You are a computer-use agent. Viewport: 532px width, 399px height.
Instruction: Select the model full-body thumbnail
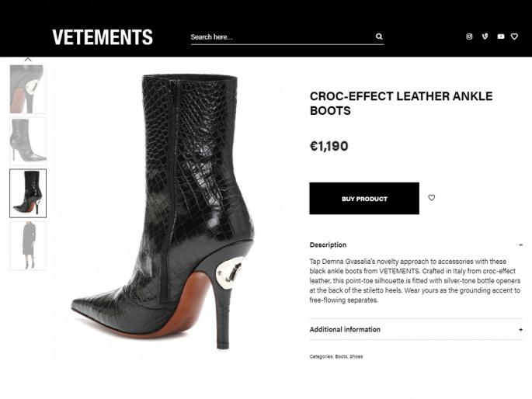[x=28, y=245]
